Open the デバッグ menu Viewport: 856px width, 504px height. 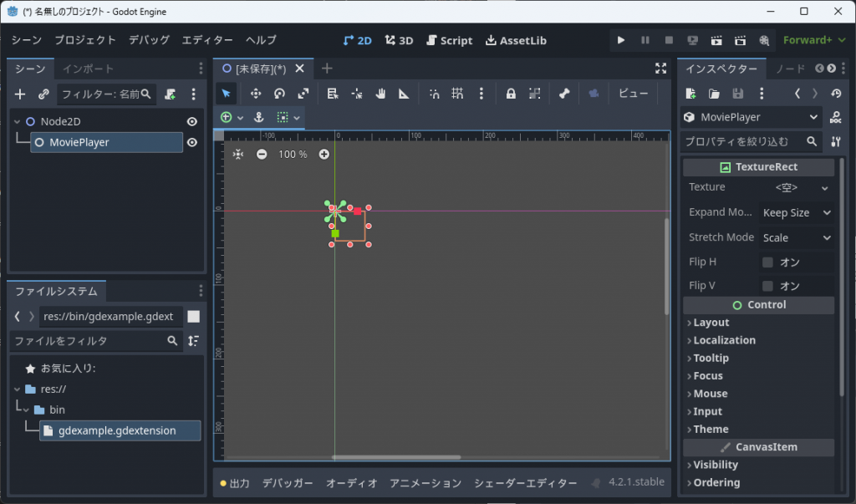click(149, 40)
